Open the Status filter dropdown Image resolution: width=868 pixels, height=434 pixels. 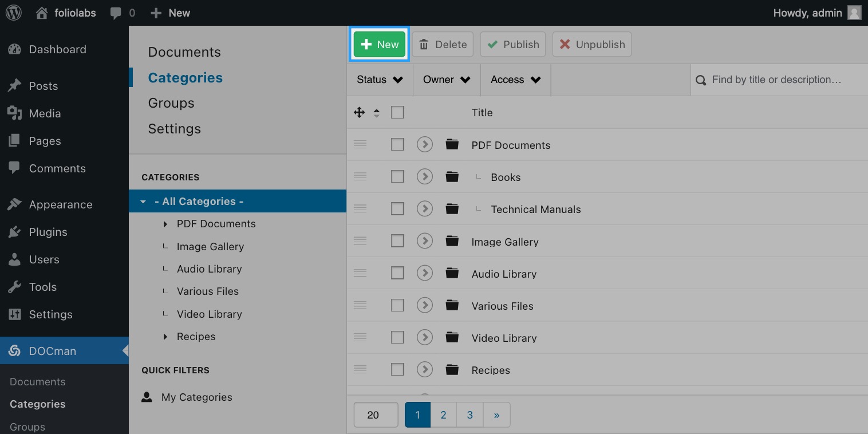click(380, 80)
